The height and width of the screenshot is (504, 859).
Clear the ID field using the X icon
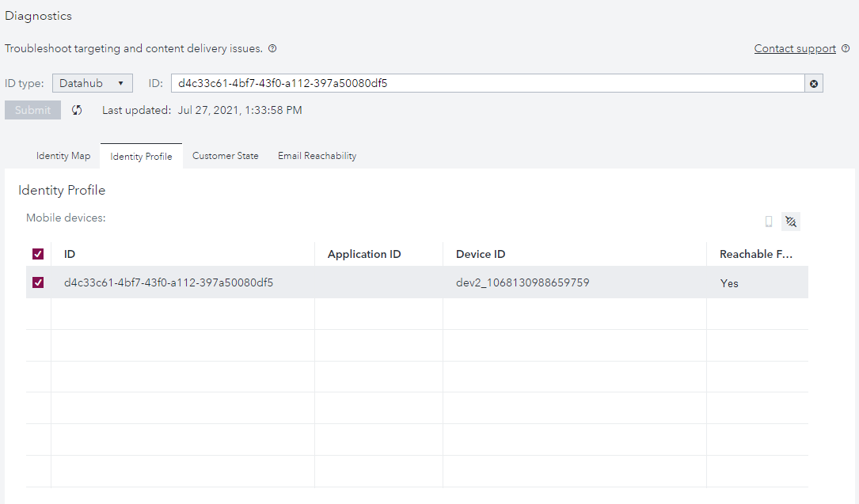point(813,83)
